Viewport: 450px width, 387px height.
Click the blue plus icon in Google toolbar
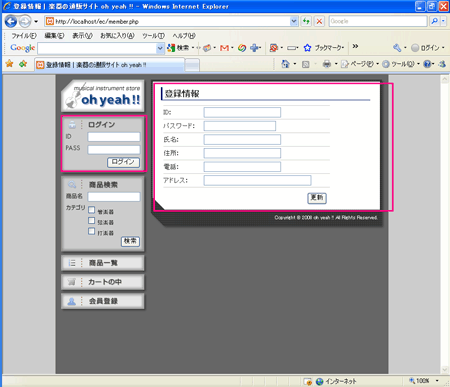(254, 48)
